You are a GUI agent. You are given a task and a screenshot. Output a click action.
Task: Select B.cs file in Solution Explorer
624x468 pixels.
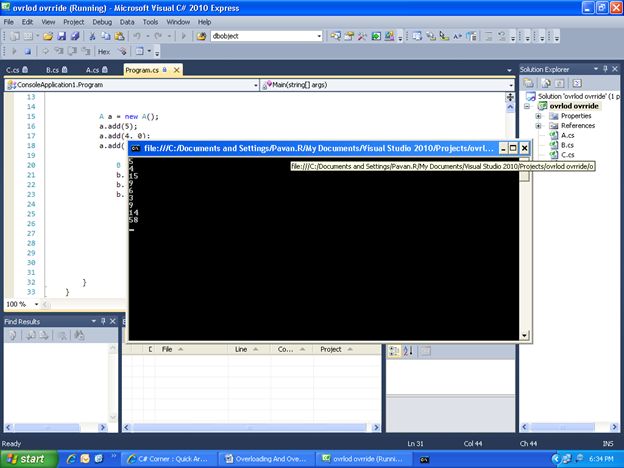(x=567, y=145)
